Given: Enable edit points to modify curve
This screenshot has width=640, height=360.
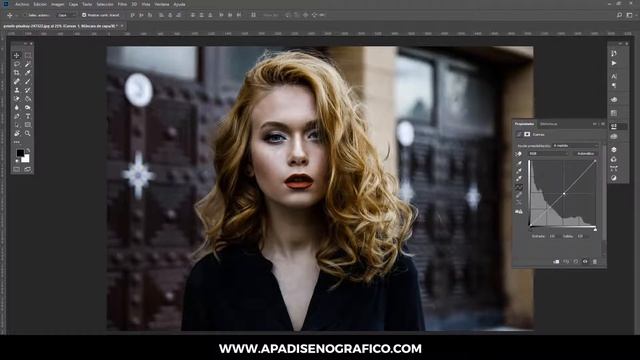Looking at the screenshot, I should tap(519, 187).
